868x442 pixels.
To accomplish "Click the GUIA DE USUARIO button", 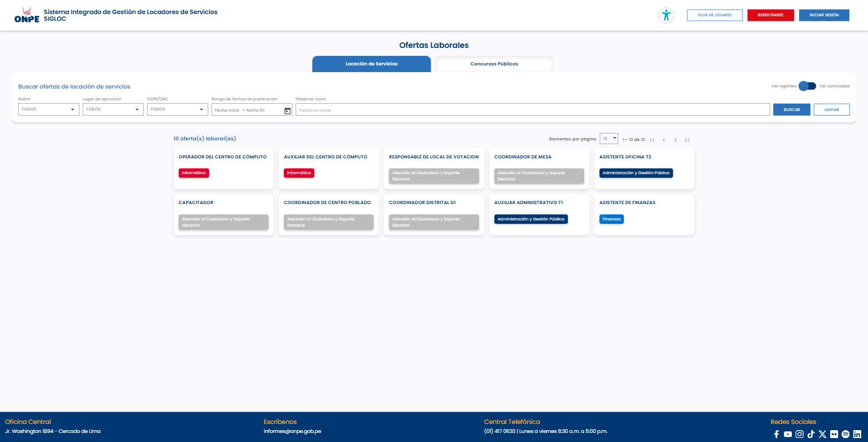I will point(714,15).
